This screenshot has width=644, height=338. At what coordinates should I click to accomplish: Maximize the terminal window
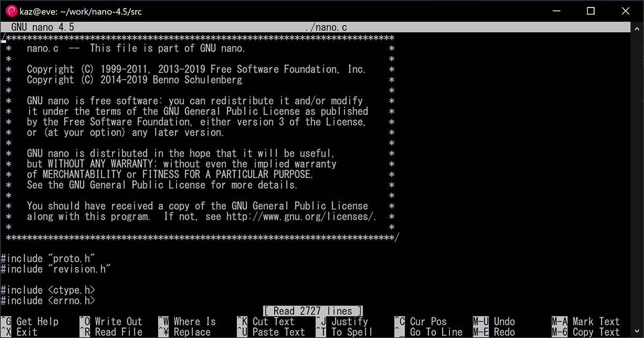(591, 11)
